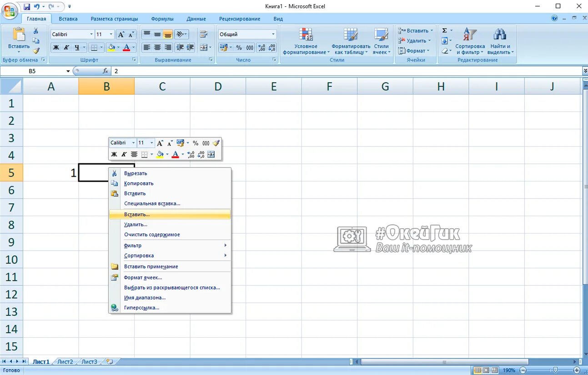Image resolution: width=588 pixels, height=375 pixels.
Task: Open Условное форматирование conditional formatting
Action: [x=306, y=41]
